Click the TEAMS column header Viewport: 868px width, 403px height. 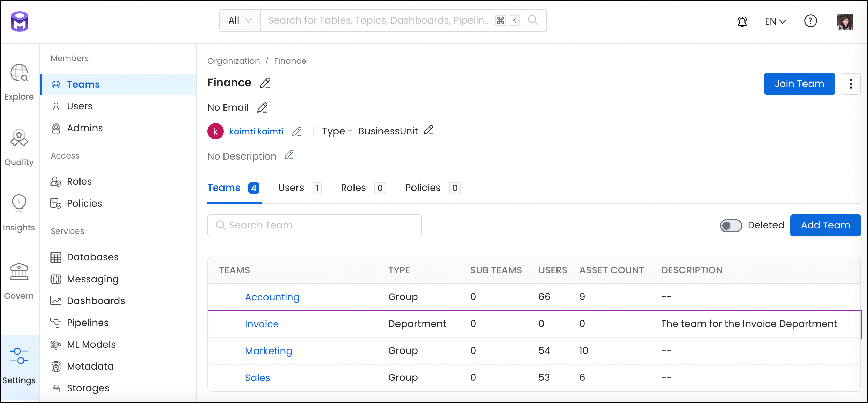pyautogui.click(x=234, y=270)
